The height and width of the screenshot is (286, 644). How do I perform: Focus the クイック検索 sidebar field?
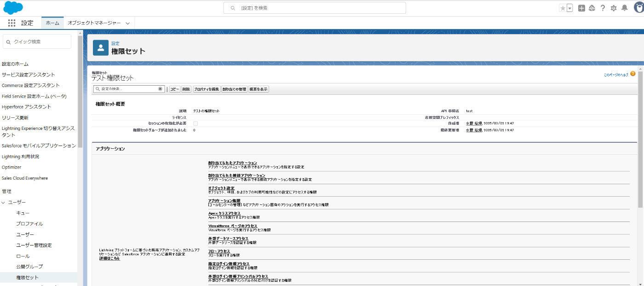tap(37, 41)
